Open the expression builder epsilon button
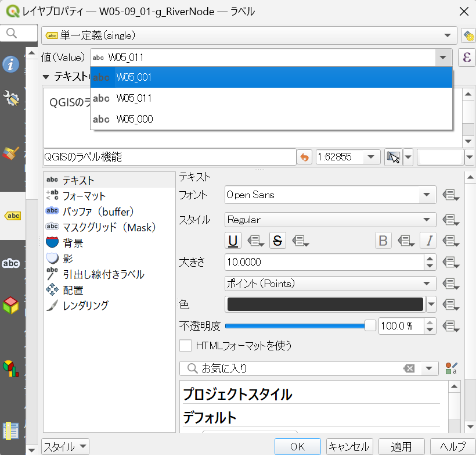 click(467, 58)
